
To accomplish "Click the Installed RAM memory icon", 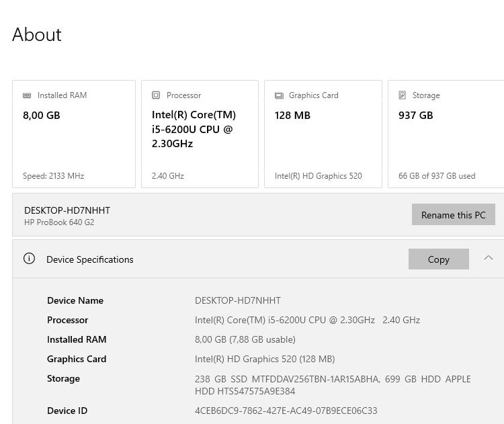I will (x=27, y=95).
